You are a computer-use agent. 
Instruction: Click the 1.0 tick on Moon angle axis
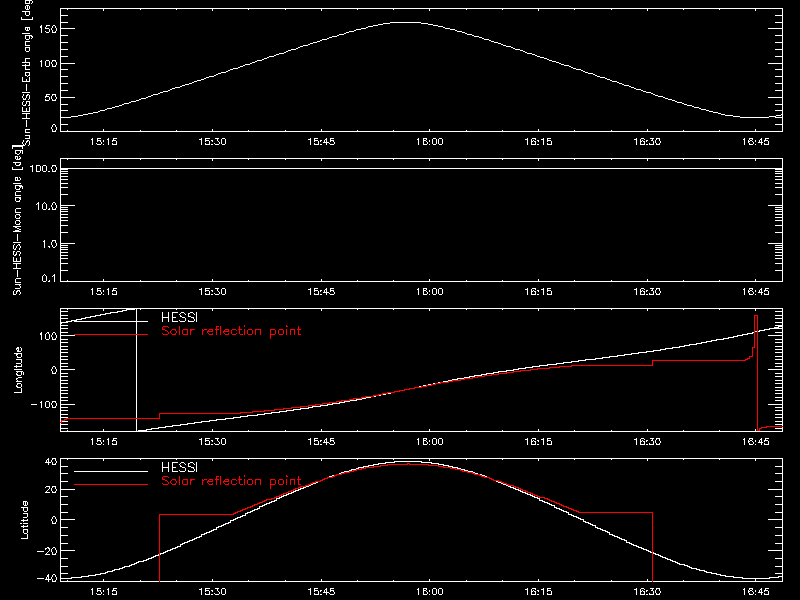[x=49, y=244]
